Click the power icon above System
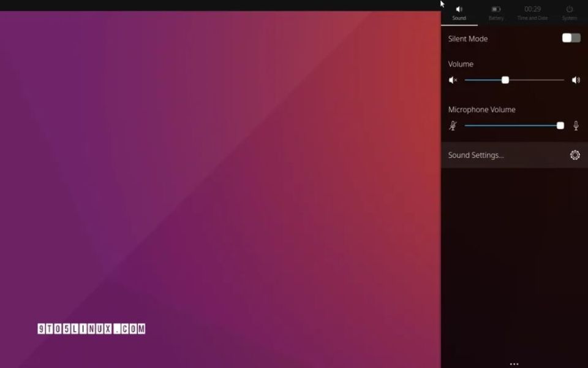The height and width of the screenshot is (368, 588). (x=570, y=8)
